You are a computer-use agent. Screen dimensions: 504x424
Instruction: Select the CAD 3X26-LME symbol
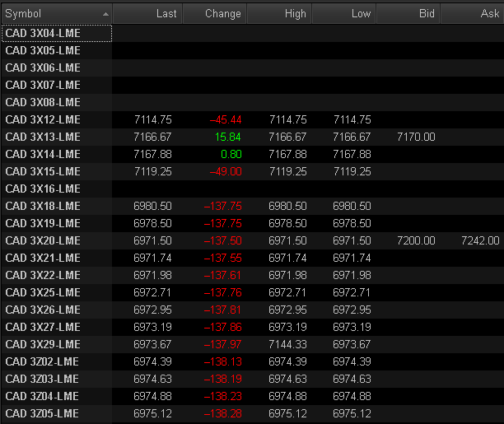(43, 310)
